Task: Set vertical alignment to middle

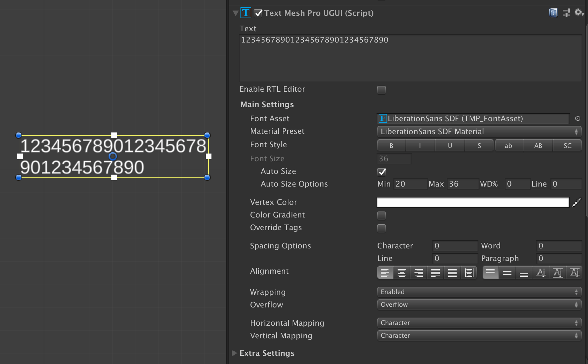Action: [507, 273]
